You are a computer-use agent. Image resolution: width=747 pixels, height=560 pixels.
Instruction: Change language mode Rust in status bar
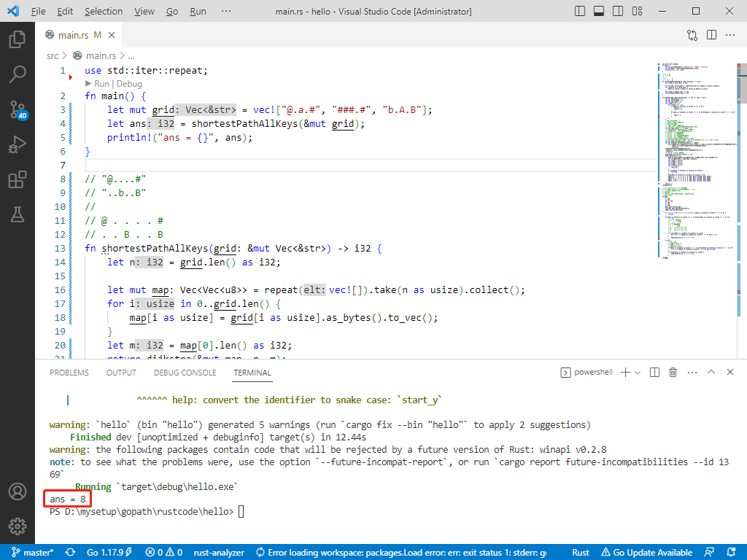click(x=580, y=553)
